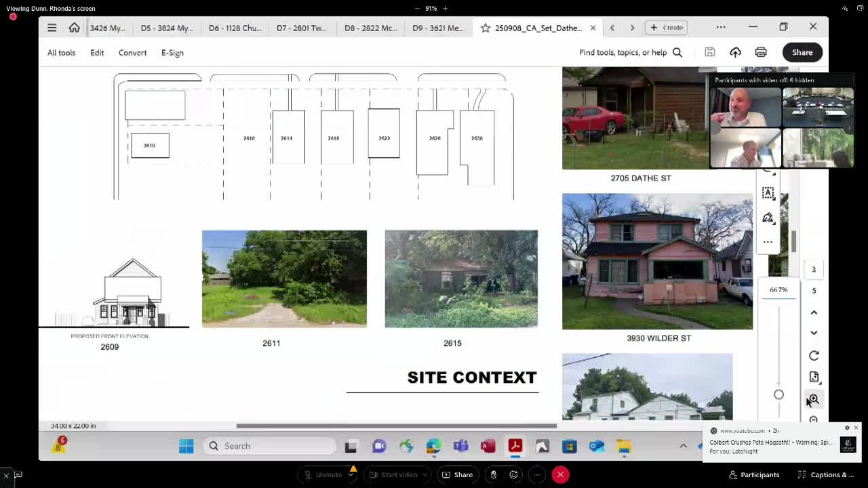Click the cloud upload icon

735,52
